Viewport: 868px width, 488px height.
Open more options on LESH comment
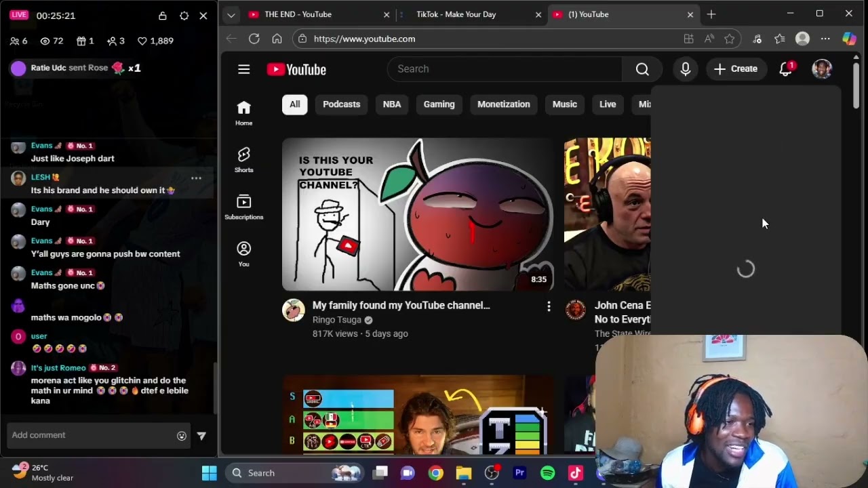(196, 178)
